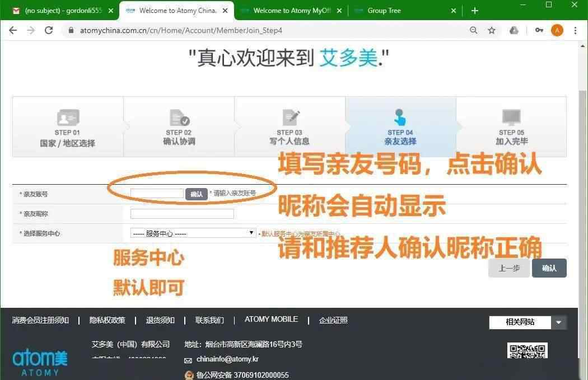Click the bottom 确认 submit button

click(549, 268)
